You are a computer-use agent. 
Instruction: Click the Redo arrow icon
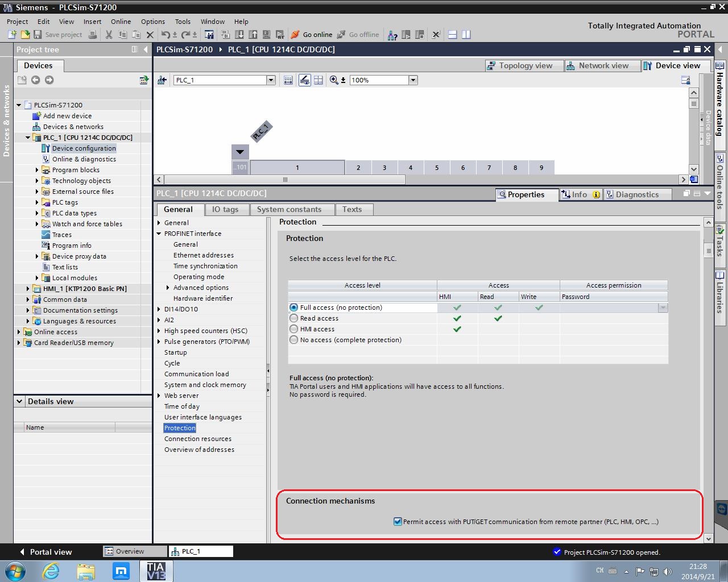click(185, 35)
